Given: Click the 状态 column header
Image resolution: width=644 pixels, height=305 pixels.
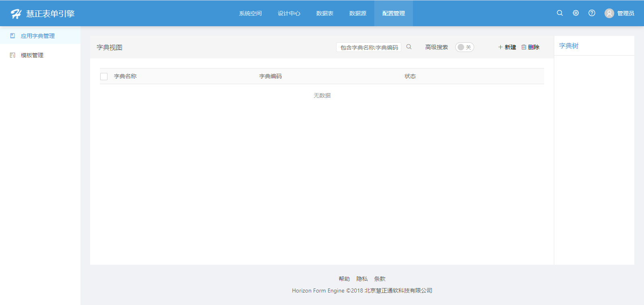Looking at the screenshot, I should (410, 76).
